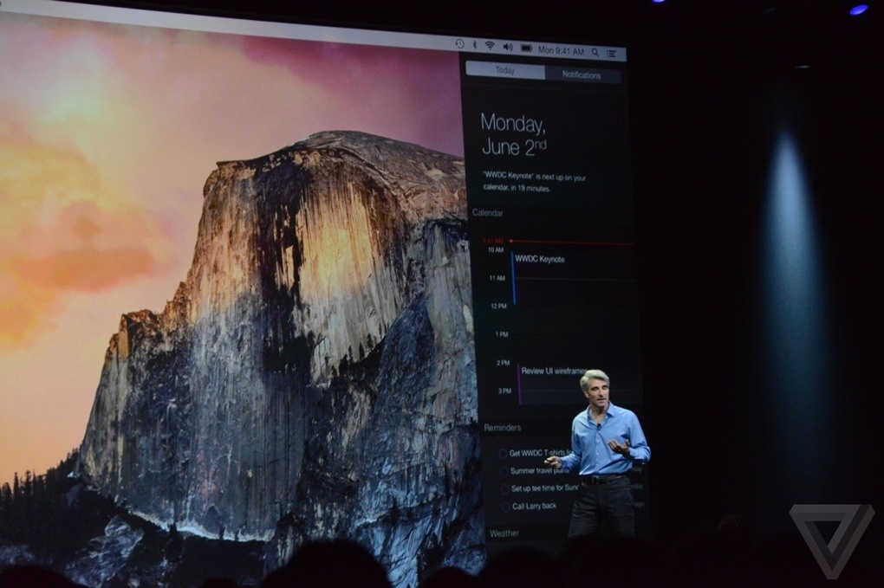
Task: Click the Bluetooth icon in menu bar
Action: click(474, 44)
